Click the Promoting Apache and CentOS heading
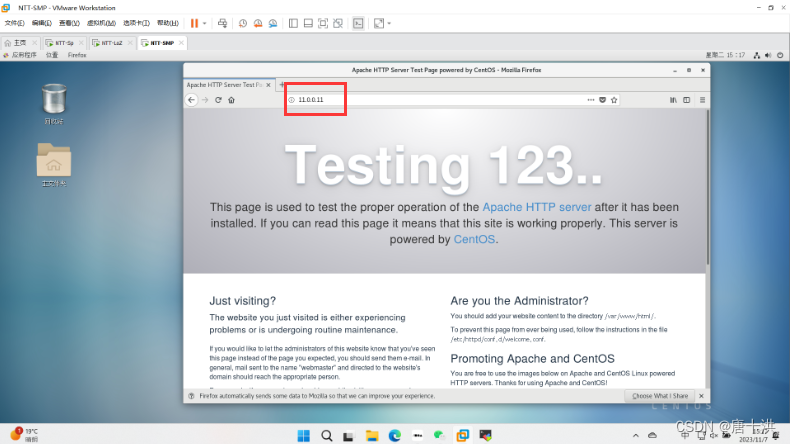The height and width of the screenshot is (444, 791). [x=532, y=359]
